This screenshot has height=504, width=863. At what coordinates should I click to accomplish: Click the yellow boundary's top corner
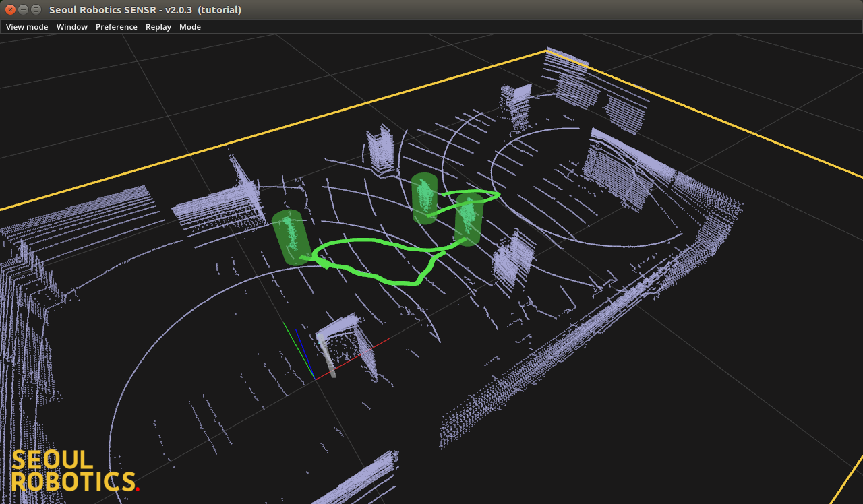(x=546, y=50)
